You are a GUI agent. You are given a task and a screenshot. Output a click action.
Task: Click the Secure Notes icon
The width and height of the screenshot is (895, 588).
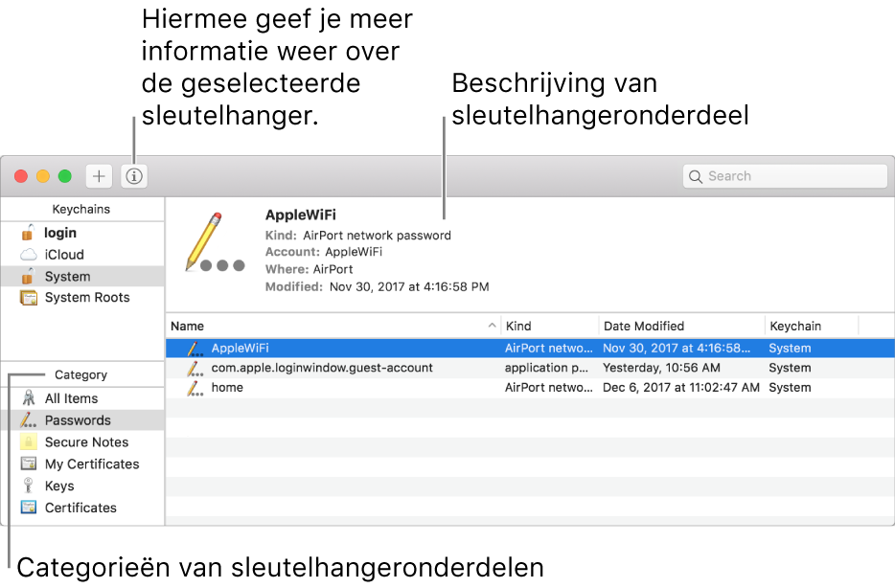[28, 442]
